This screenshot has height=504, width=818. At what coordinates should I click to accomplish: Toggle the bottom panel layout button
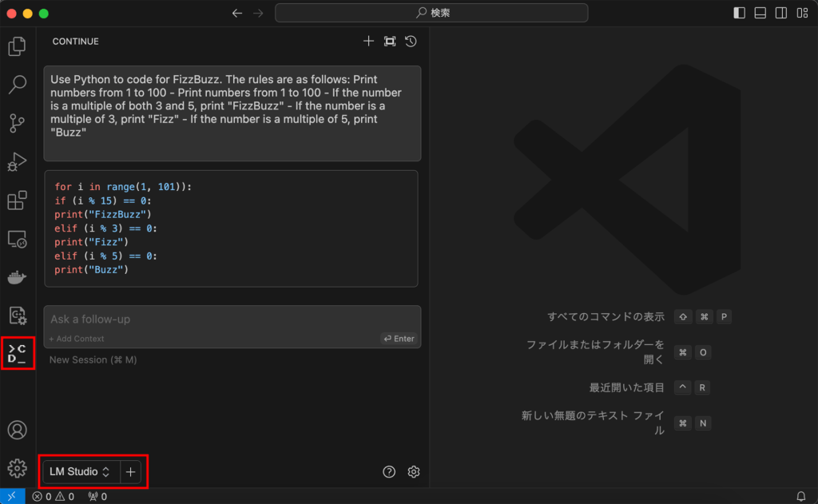[x=760, y=13]
